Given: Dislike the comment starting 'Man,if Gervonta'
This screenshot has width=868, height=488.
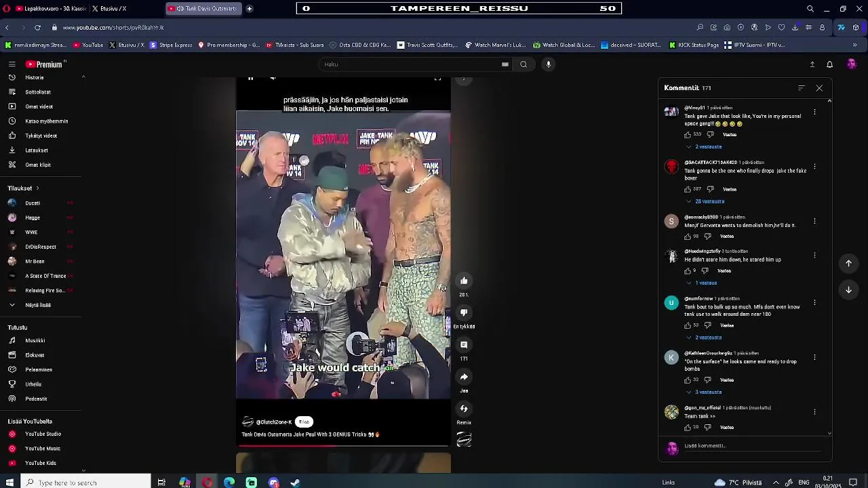Looking at the screenshot, I should 707,237.
